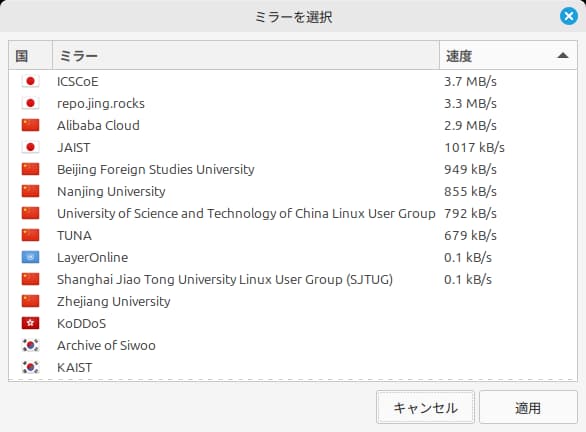Select the ICSCoE mirror name
Viewport: 586px width, 432px height.
point(78,81)
